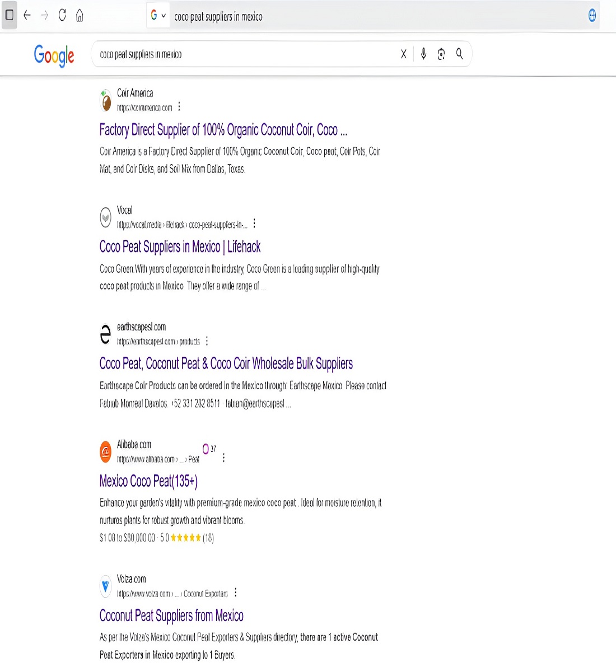Click the Coir America site favicon

point(105,101)
